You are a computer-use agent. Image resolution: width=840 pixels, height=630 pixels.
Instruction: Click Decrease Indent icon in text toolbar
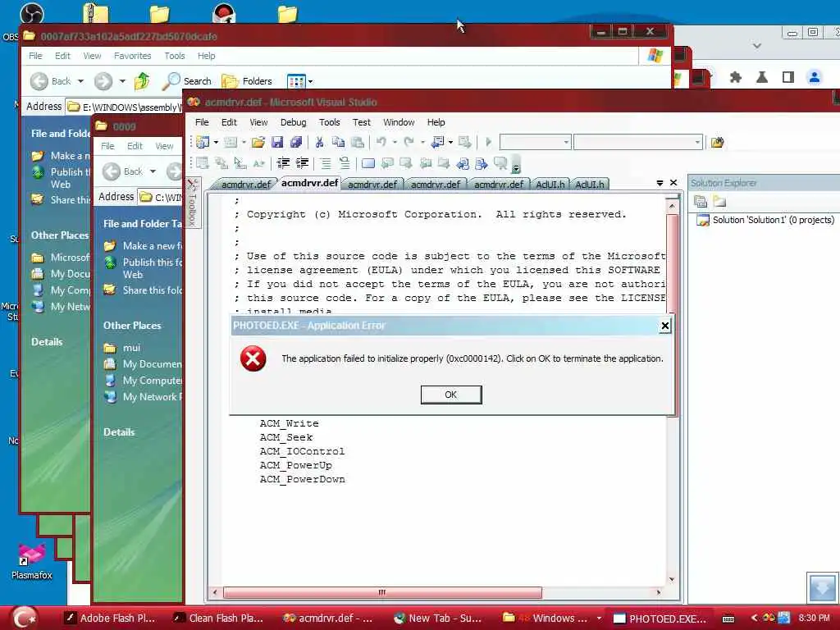click(x=283, y=163)
